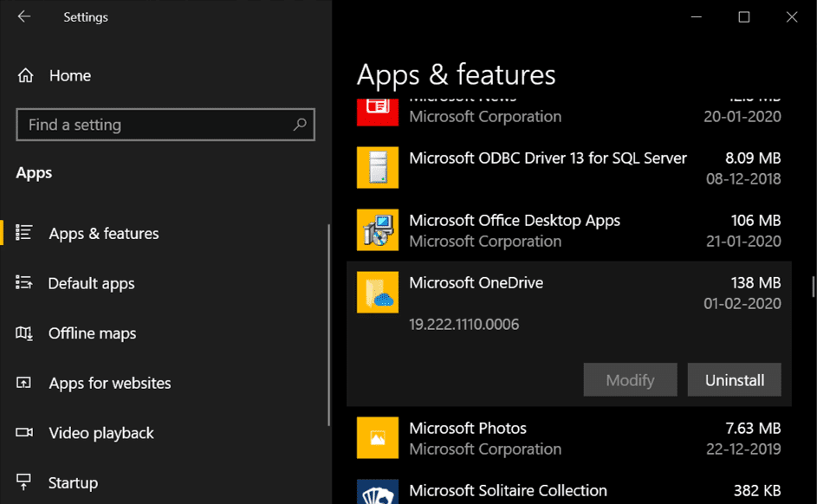
Task: Click the 8.09 MB size value
Action: (753, 158)
